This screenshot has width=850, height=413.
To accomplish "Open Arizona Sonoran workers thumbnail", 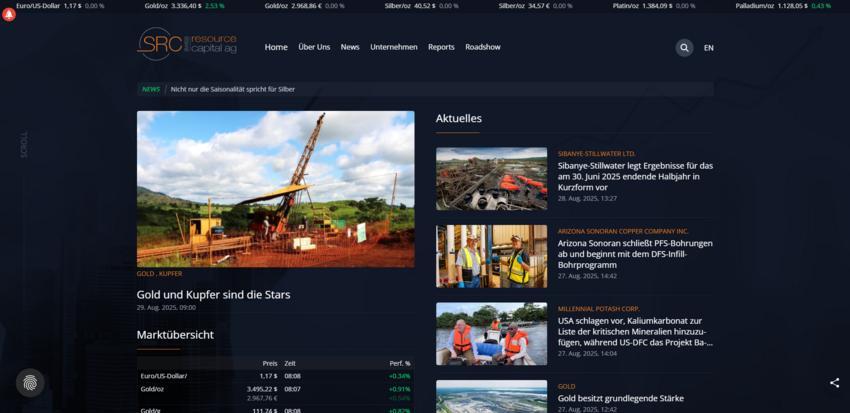I will click(x=491, y=256).
